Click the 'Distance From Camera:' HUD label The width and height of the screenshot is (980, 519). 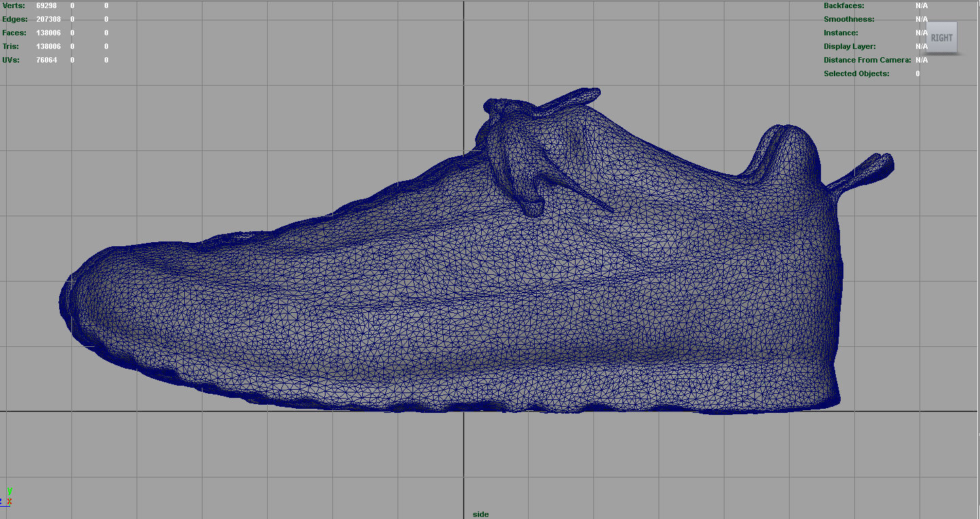867,60
